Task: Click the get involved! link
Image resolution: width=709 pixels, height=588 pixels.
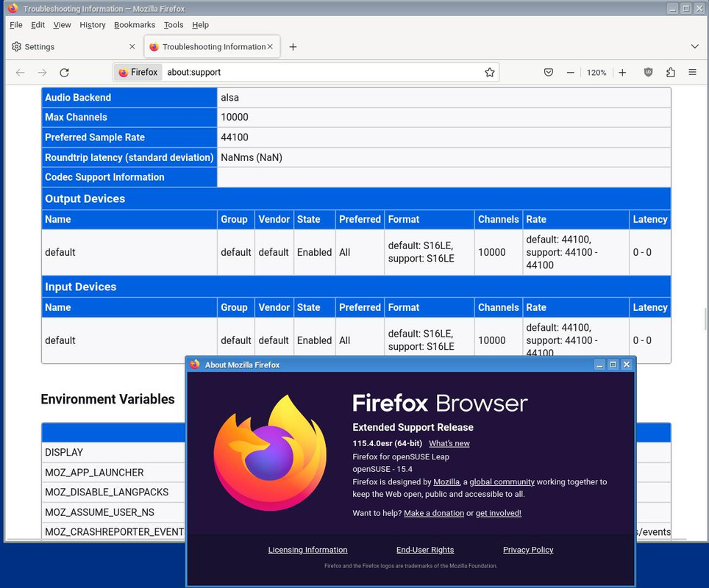Action: pyautogui.click(x=499, y=513)
